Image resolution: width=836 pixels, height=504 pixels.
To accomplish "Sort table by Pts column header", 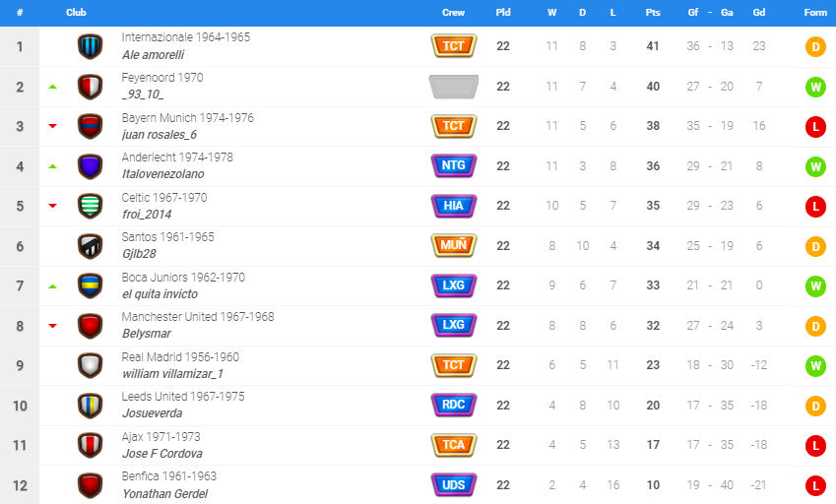I will (x=653, y=12).
